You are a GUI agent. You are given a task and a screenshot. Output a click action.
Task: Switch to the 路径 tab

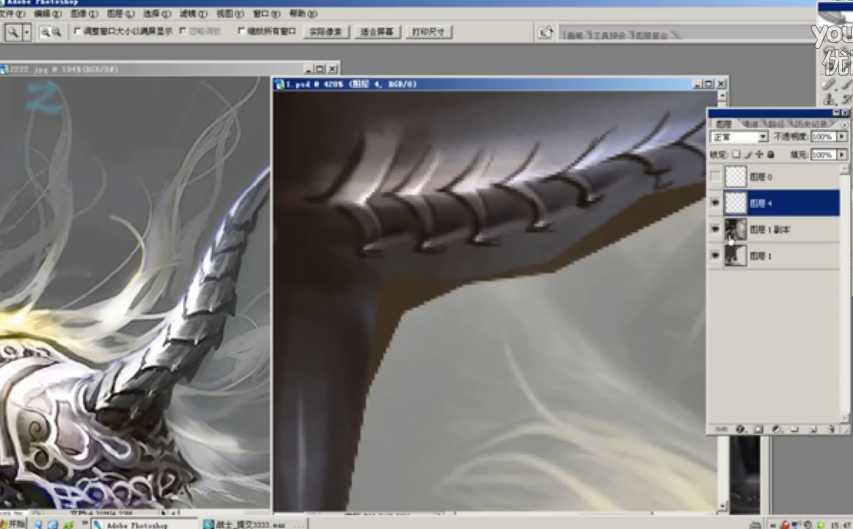click(x=776, y=124)
